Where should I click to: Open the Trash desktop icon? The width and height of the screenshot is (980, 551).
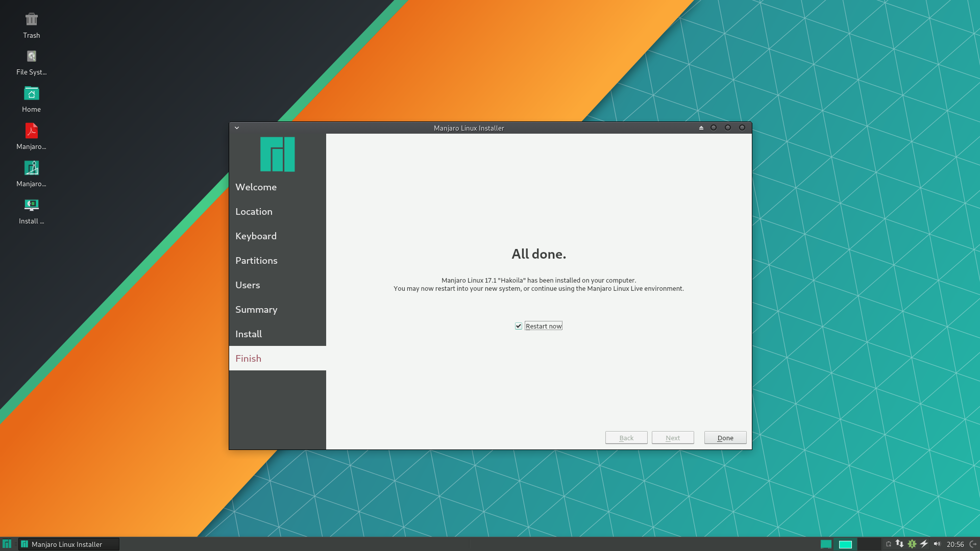[x=32, y=19]
